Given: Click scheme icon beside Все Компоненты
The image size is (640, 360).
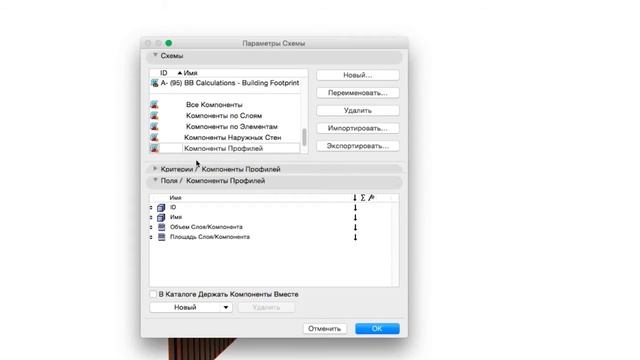Looking at the screenshot, I should (154, 104).
